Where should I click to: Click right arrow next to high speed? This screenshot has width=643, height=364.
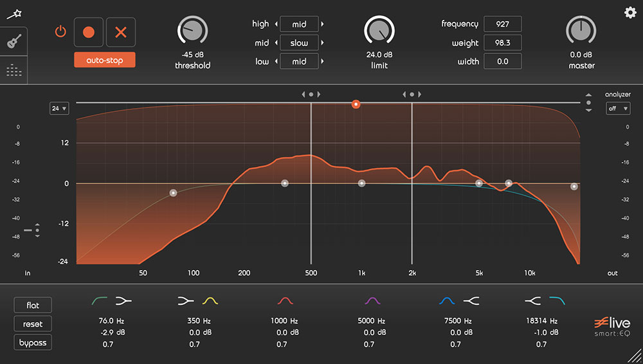(x=323, y=24)
